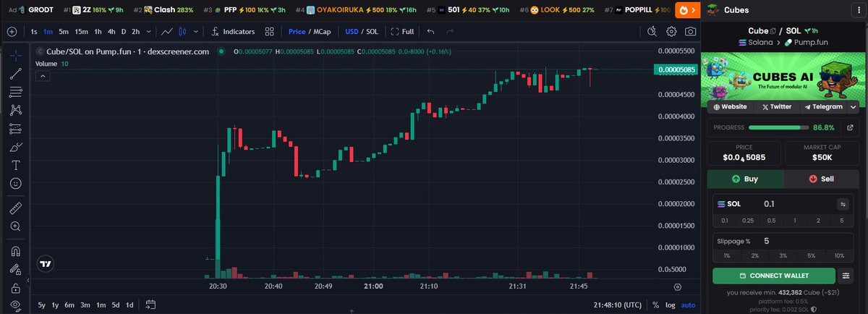Expand trending tokens with the fire button
868x314 pixels.
(x=686, y=10)
